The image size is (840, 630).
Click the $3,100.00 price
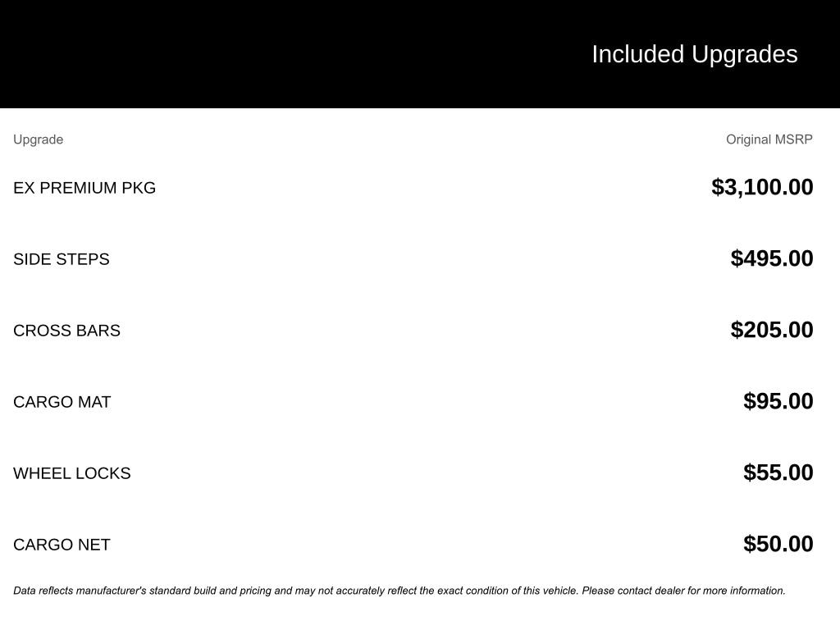(762, 187)
